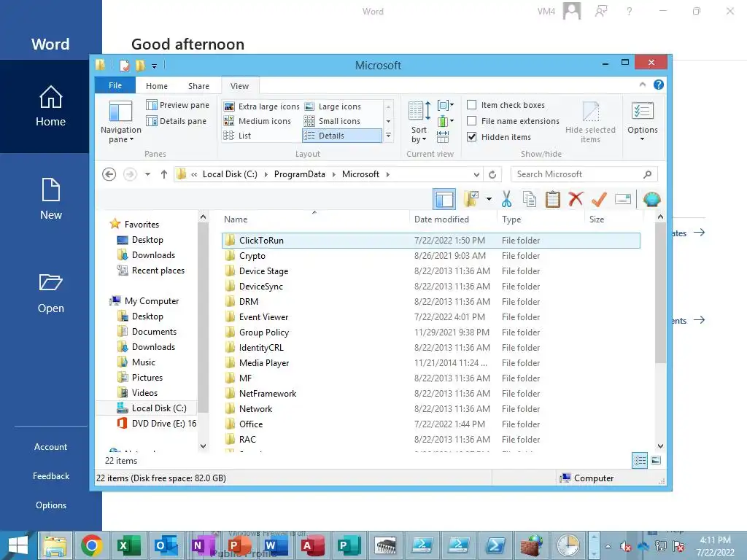Open Excel from the taskbar
This screenshot has width=747, height=560.
[x=128, y=545]
